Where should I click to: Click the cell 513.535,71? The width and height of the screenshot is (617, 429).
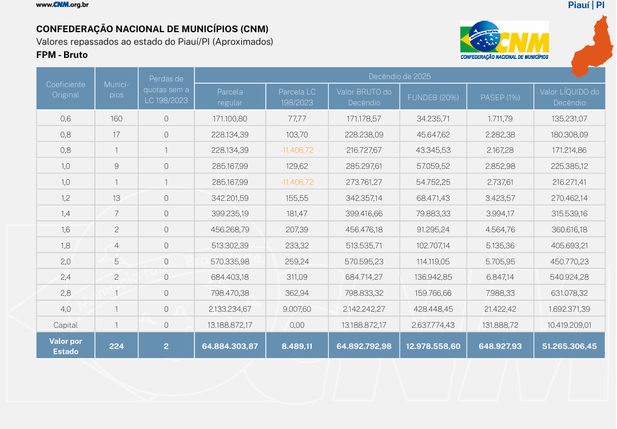[x=364, y=246]
